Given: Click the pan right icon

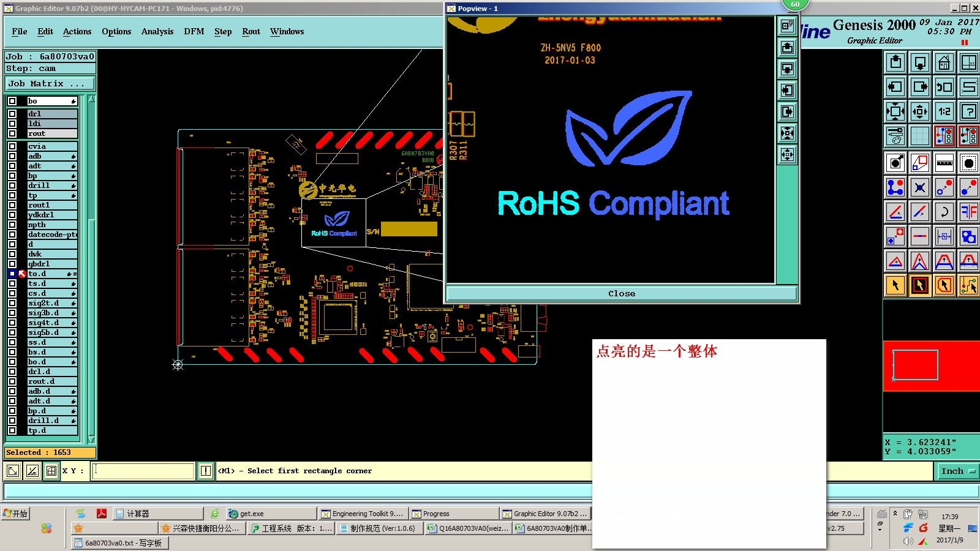Looking at the screenshot, I should pyautogui.click(x=920, y=86).
